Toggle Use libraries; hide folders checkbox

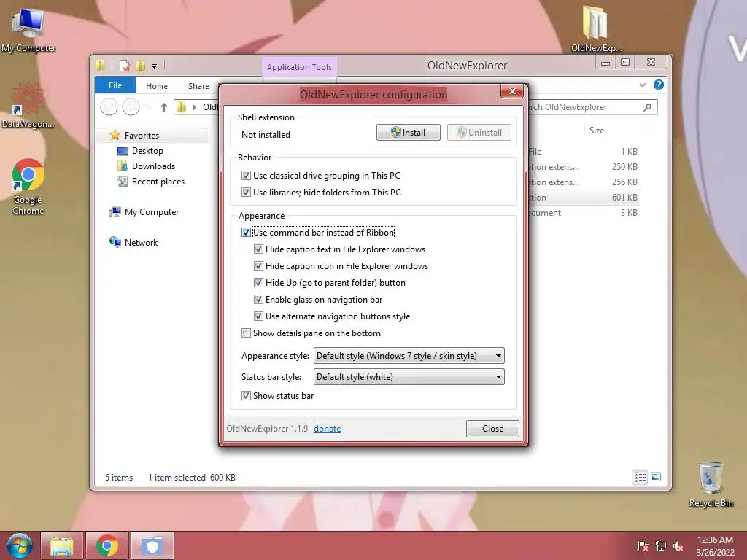[246, 192]
